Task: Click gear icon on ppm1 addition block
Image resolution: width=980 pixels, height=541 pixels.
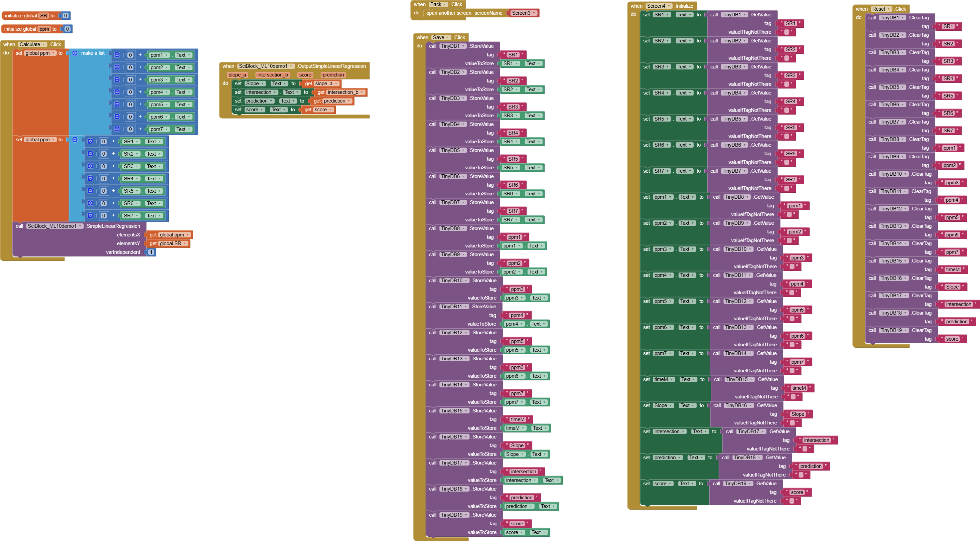Action: 117,55
